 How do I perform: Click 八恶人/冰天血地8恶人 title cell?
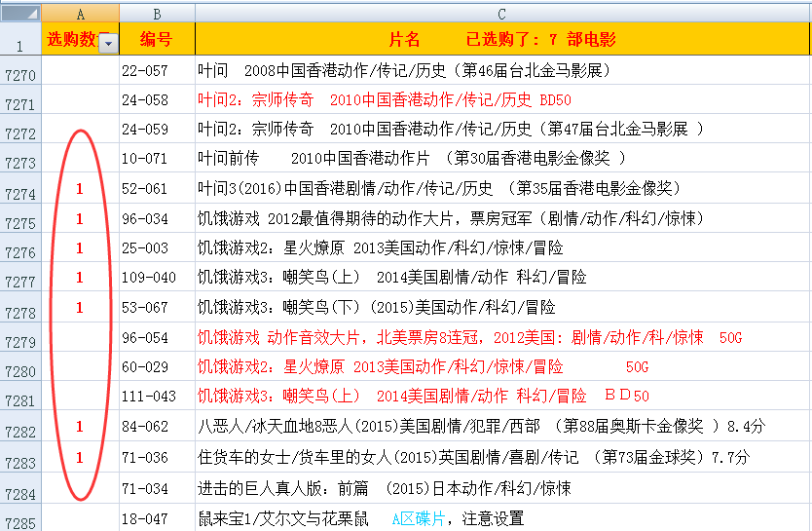pyautogui.click(x=501, y=426)
